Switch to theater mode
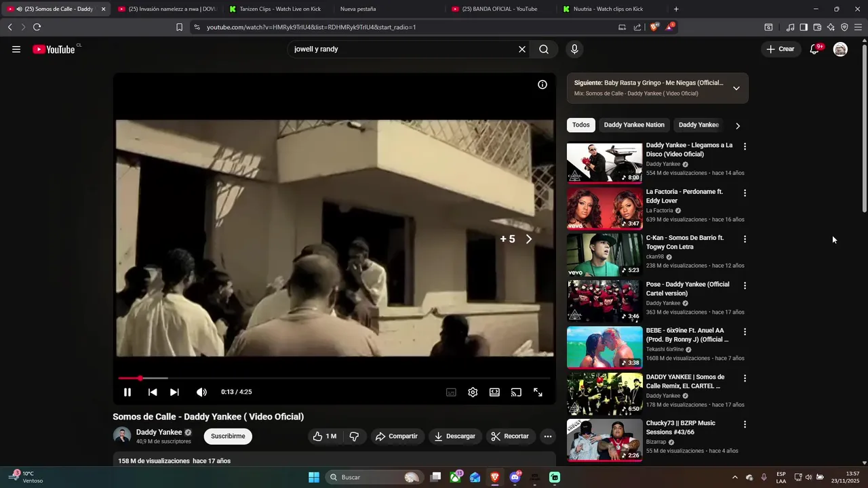 494,392
